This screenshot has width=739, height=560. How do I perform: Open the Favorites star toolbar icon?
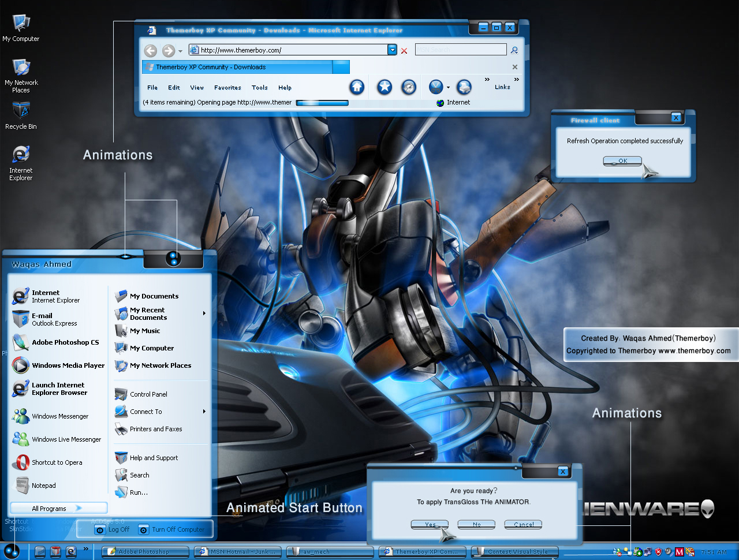pos(385,87)
